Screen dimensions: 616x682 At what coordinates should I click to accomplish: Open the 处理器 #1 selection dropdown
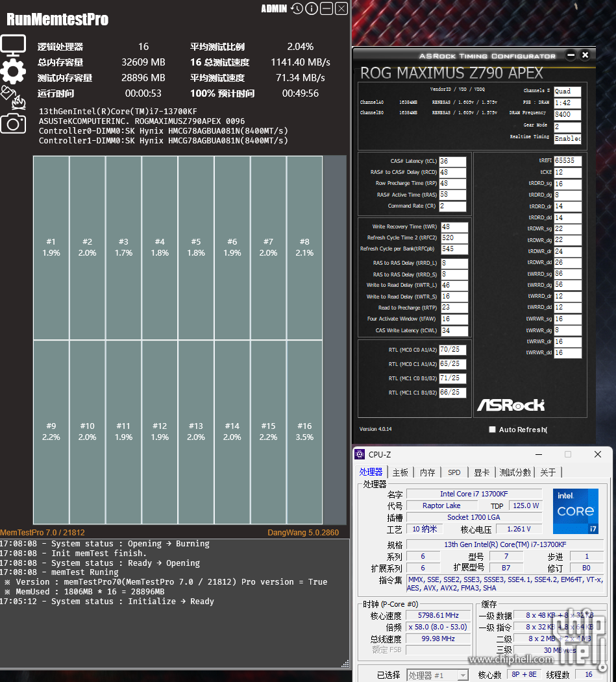437,675
